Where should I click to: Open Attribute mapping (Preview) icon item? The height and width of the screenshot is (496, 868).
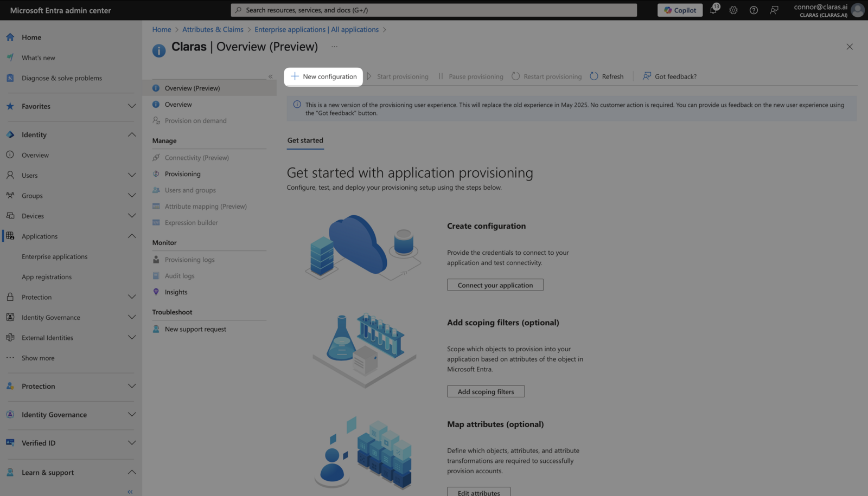pos(156,207)
